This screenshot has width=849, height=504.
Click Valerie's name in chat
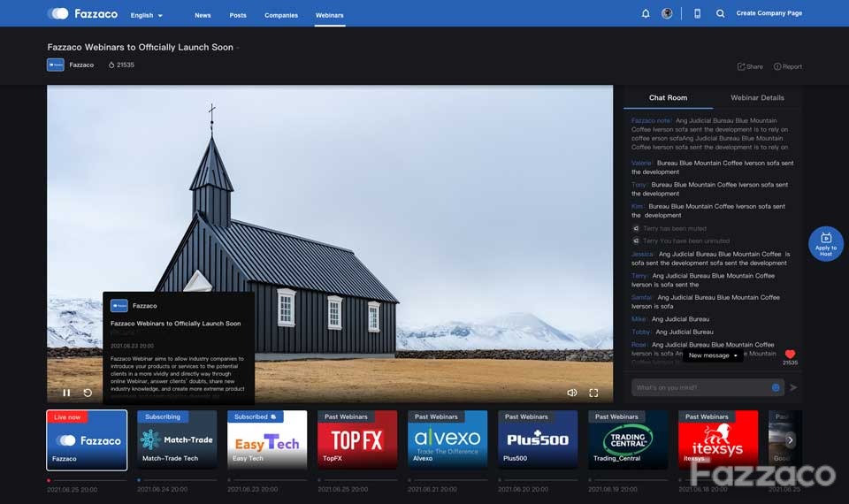[x=642, y=163]
